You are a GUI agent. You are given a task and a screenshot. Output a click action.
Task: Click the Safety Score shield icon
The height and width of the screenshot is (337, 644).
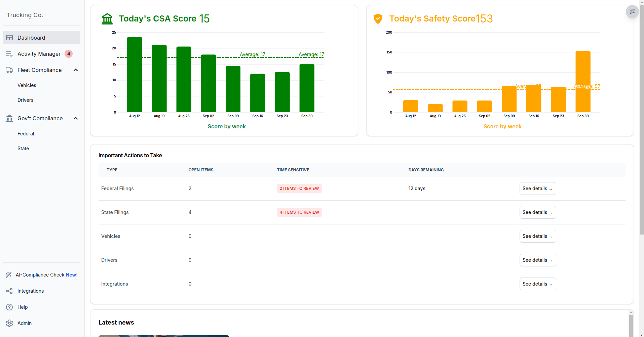378,18
